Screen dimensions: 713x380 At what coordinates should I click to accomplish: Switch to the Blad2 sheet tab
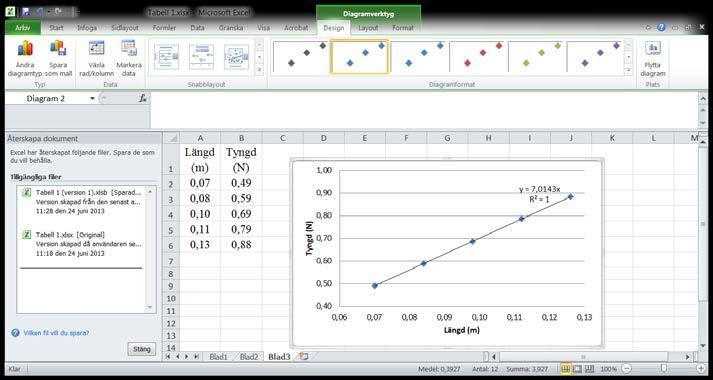pyautogui.click(x=249, y=357)
